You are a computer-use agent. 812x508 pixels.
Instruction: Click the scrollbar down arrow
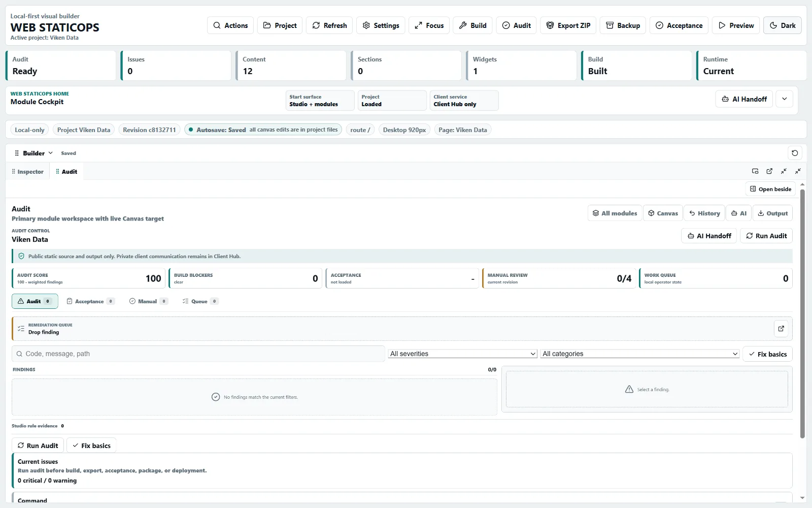pyautogui.click(x=802, y=498)
